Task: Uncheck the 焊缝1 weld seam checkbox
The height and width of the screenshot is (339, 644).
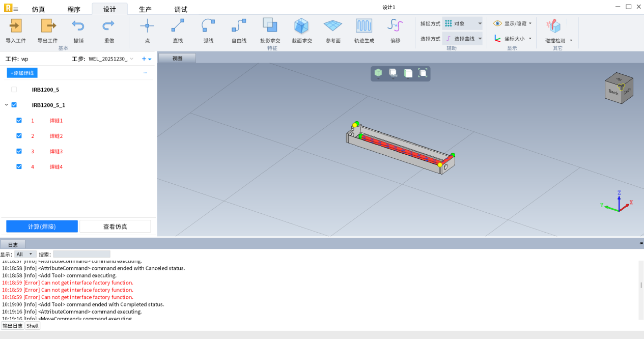Action: tap(19, 121)
